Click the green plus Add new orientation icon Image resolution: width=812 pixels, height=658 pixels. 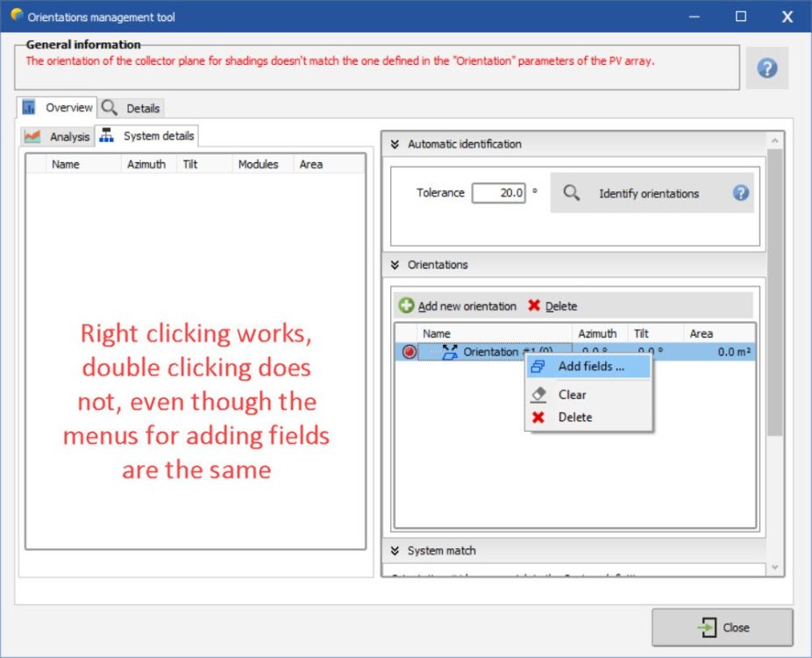(406, 306)
